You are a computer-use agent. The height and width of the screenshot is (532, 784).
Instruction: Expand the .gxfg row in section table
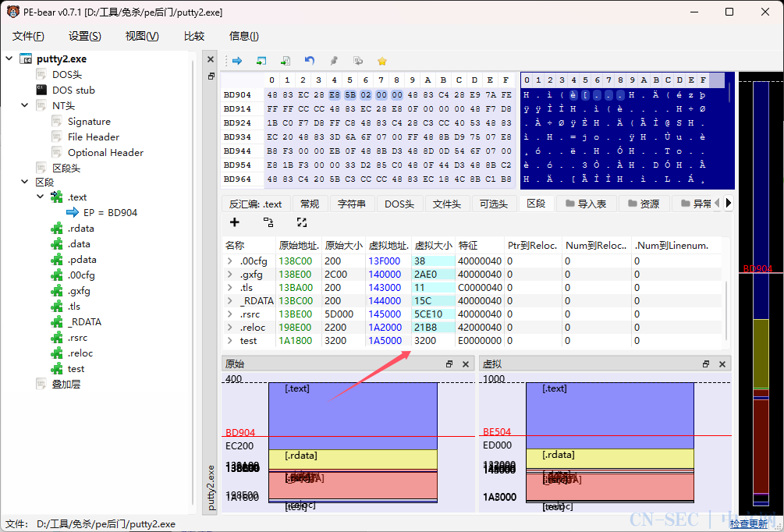tap(229, 274)
